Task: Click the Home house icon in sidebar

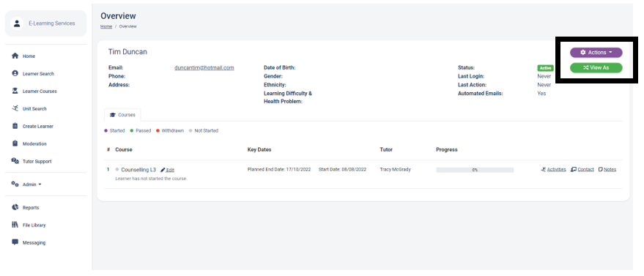Action: [15, 56]
